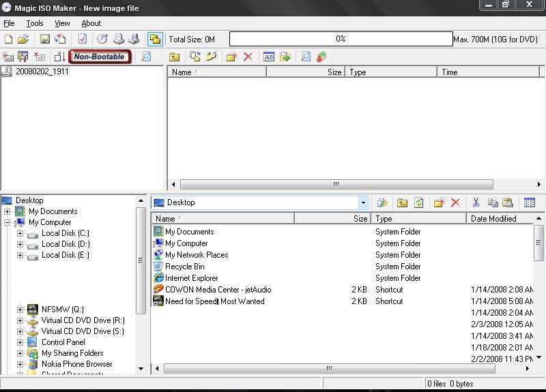The image size is (546, 392).
Task: Select the Recycle Bin list item
Action: pyautogui.click(x=184, y=267)
